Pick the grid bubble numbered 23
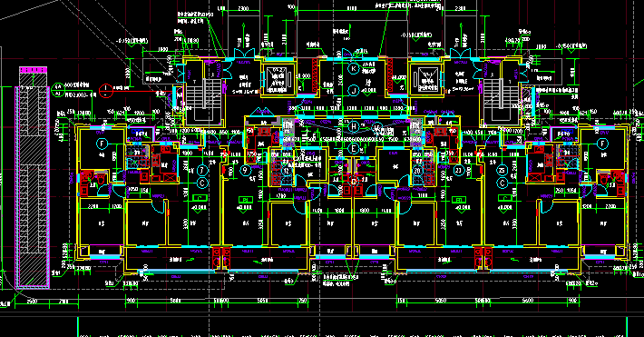 coord(458,170)
